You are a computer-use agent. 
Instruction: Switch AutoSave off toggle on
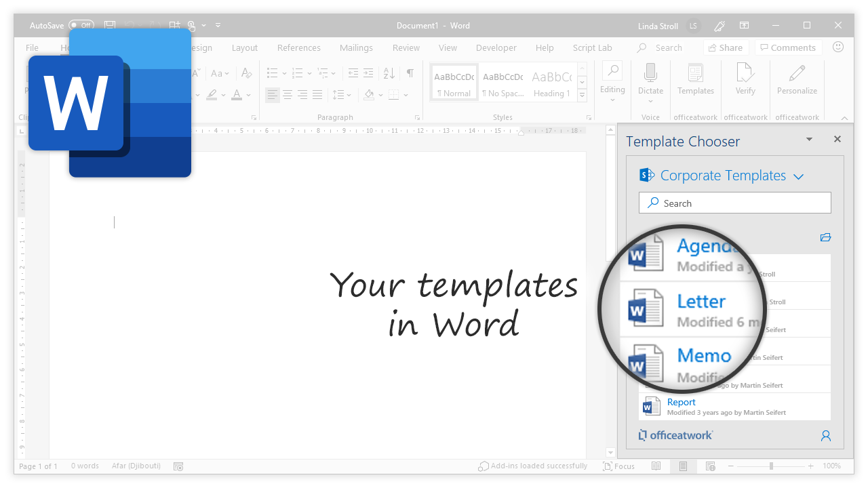[81, 25]
